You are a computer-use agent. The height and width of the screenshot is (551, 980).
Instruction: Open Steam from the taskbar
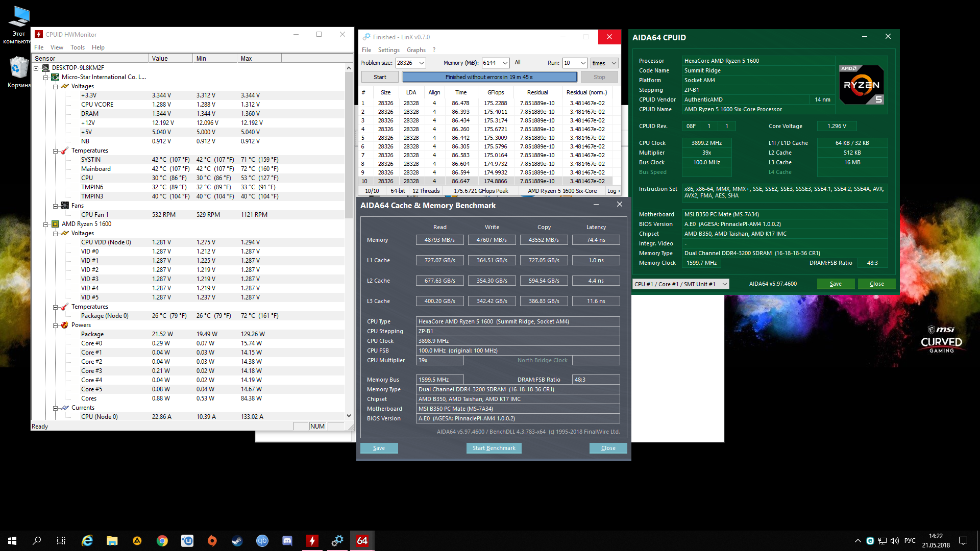(x=237, y=541)
